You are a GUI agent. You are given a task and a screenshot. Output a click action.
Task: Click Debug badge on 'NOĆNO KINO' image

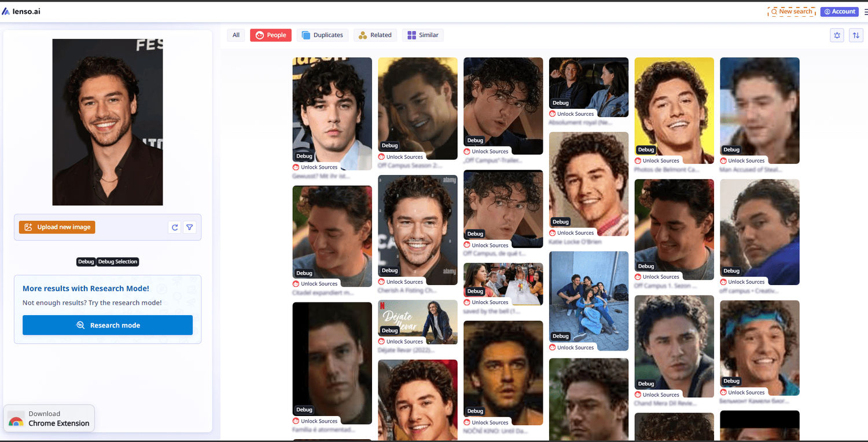click(x=475, y=411)
